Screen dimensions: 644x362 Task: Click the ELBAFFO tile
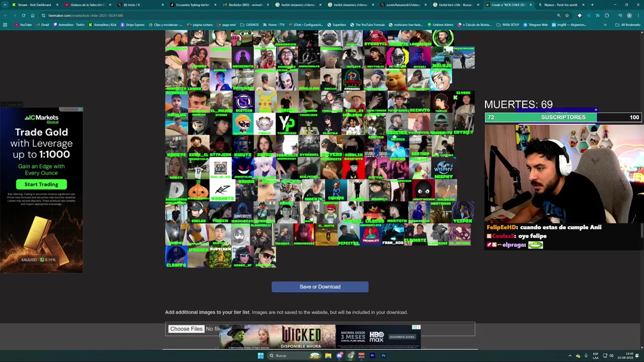(176, 257)
